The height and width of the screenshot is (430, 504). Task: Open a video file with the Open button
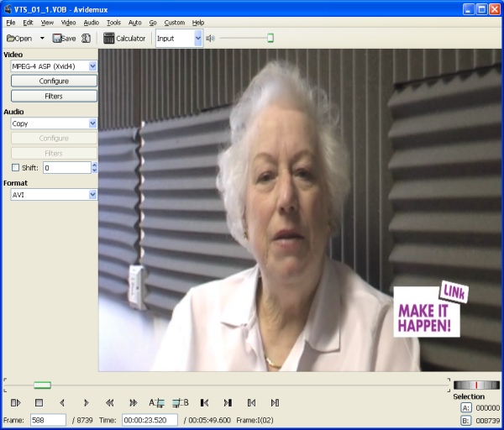[x=19, y=39]
